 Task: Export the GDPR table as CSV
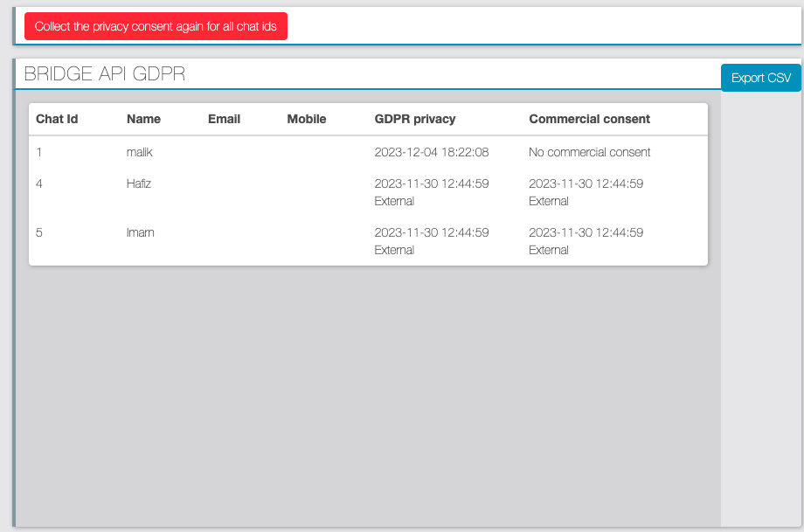(760, 78)
